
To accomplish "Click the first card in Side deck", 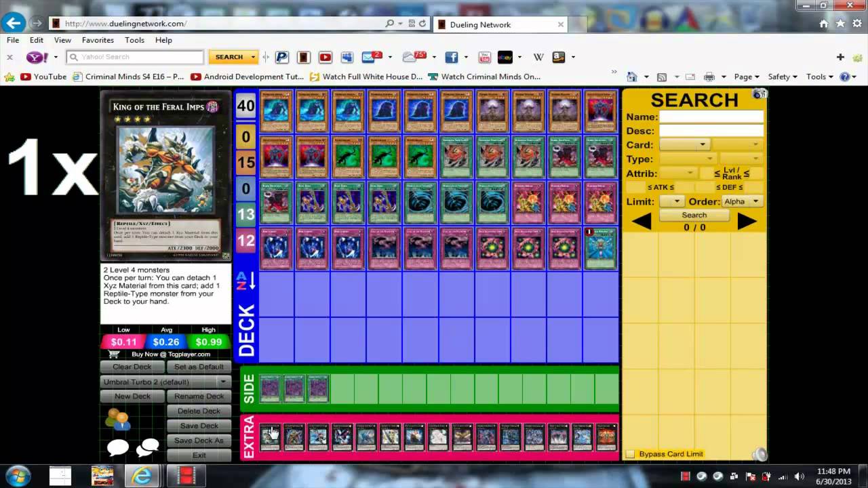I will tap(270, 389).
